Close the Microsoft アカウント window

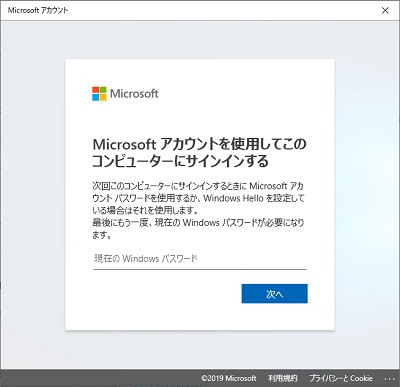point(385,10)
